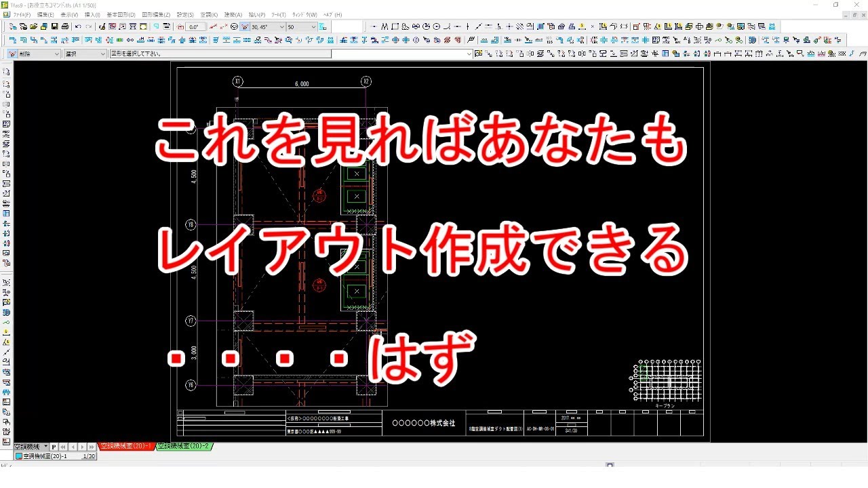Click the top icon in left vertical toolbar
The width and height of the screenshot is (868, 488).
(6, 71)
